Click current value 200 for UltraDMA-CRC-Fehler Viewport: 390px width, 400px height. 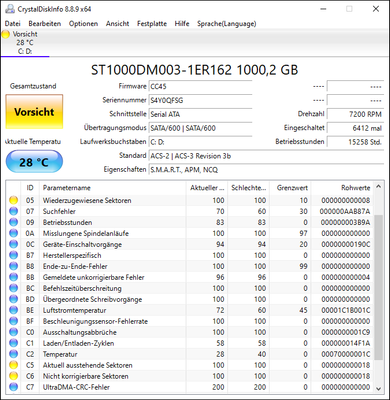[x=218, y=387]
